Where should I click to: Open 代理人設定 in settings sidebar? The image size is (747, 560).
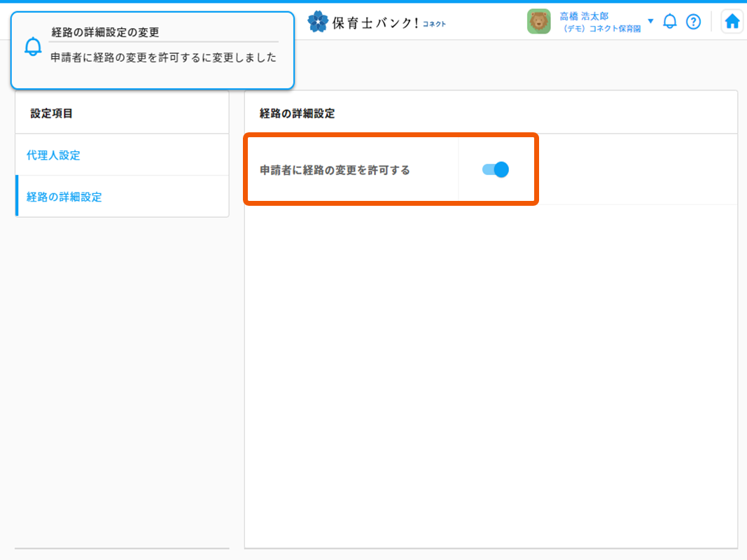[x=53, y=155]
